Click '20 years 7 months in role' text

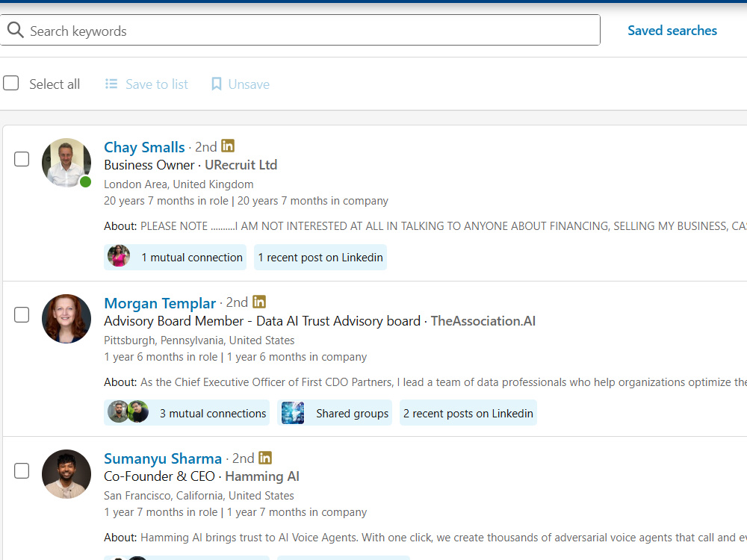click(166, 201)
